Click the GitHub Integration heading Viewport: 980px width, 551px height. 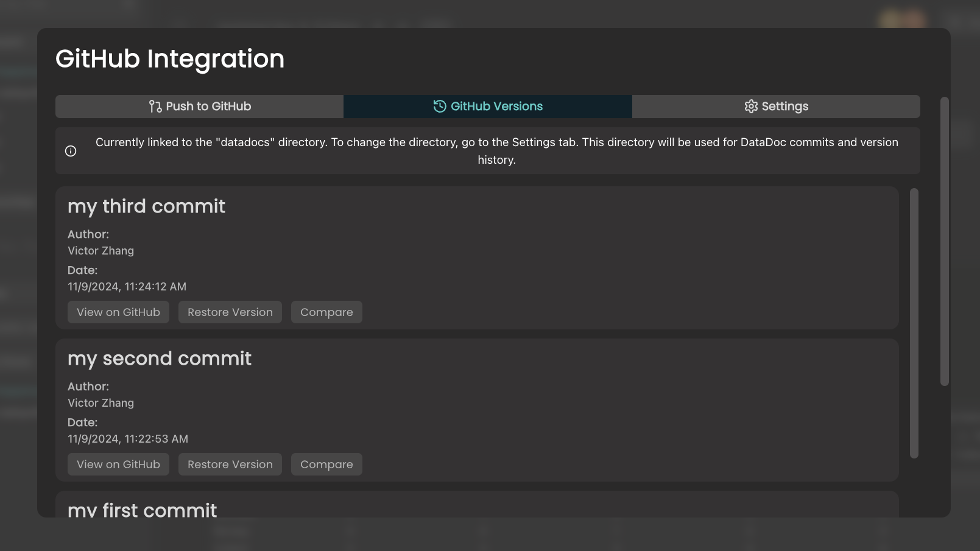click(x=170, y=59)
